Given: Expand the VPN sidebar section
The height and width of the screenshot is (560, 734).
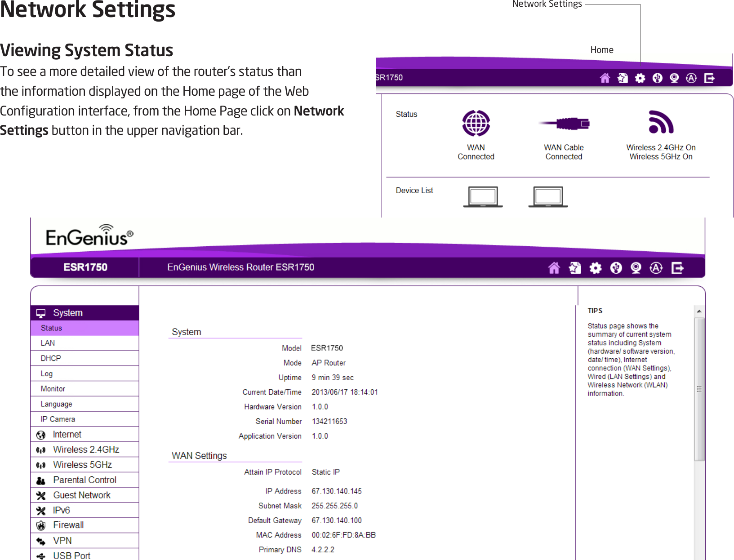Looking at the screenshot, I should 85,541.
